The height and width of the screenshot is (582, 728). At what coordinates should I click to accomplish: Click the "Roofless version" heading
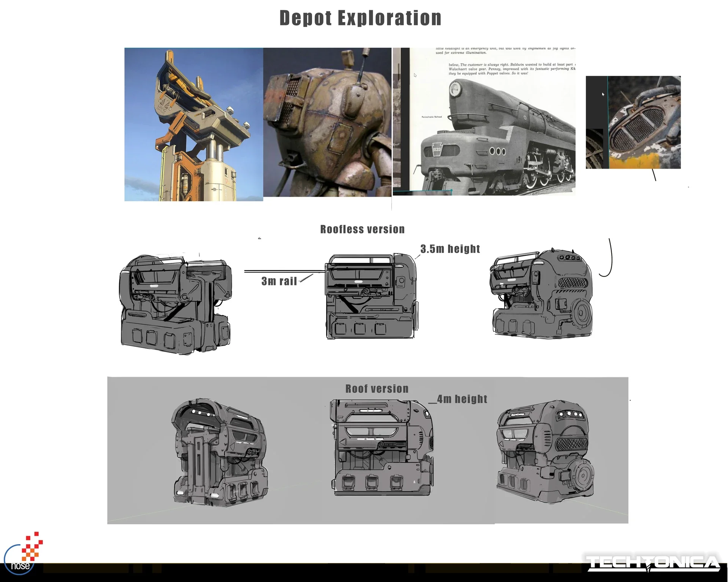(362, 229)
